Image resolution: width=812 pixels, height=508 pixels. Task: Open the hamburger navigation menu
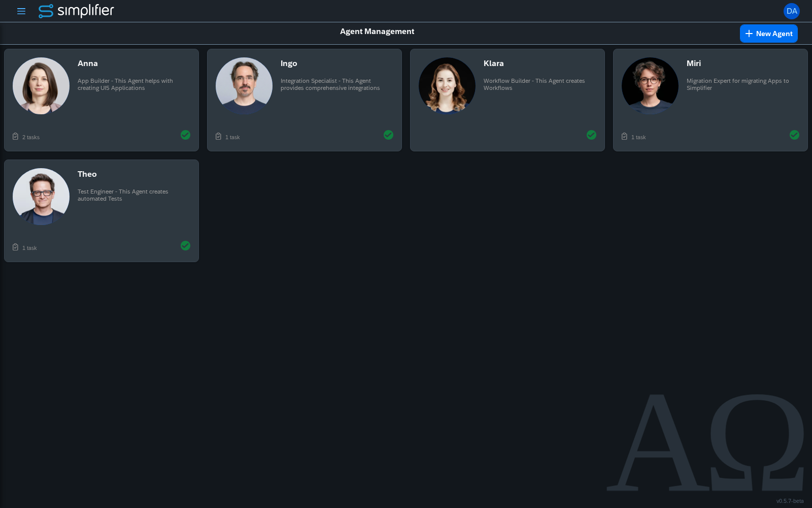21,11
